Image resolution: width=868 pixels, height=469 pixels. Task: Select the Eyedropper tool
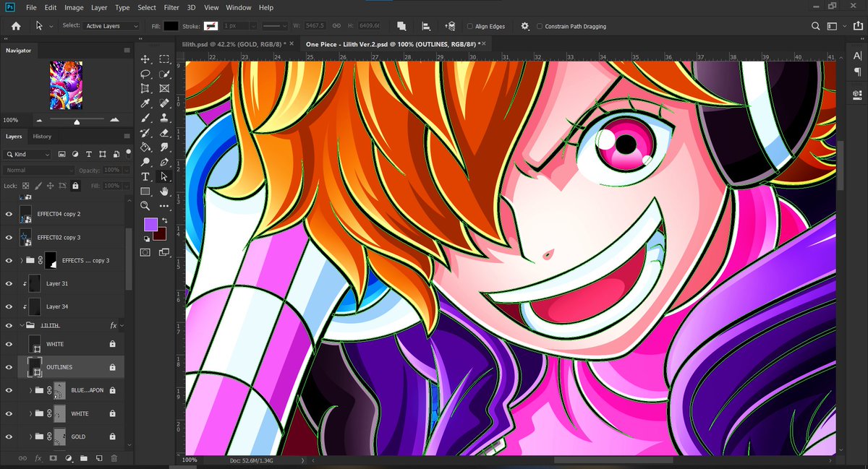tap(147, 103)
